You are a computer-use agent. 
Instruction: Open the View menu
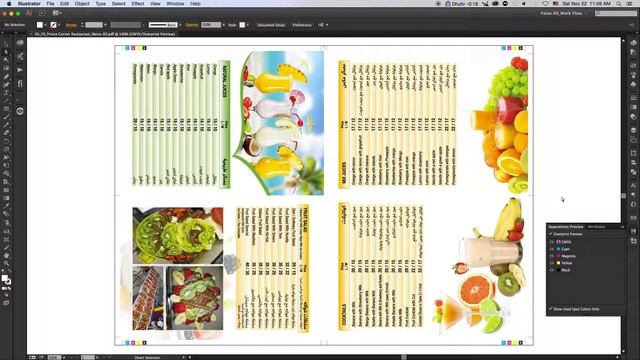[x=155, y=4]
